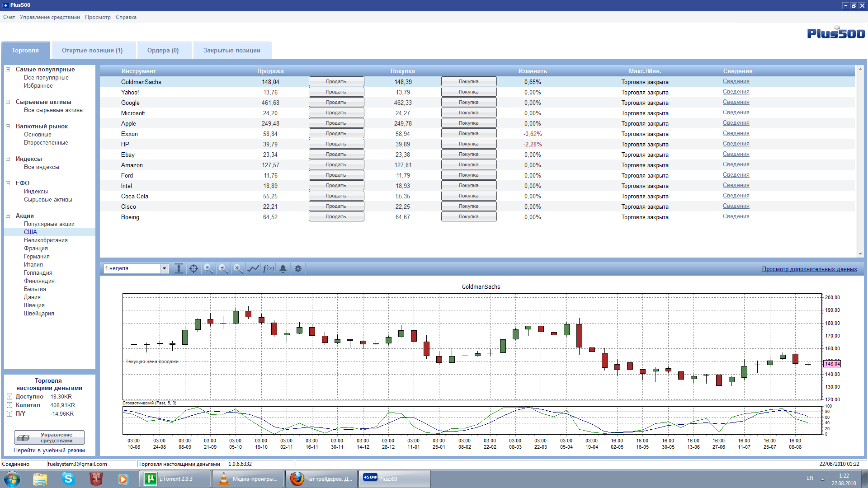
Task: Click Покупка button for Microsoft
Action: (468, 113)
